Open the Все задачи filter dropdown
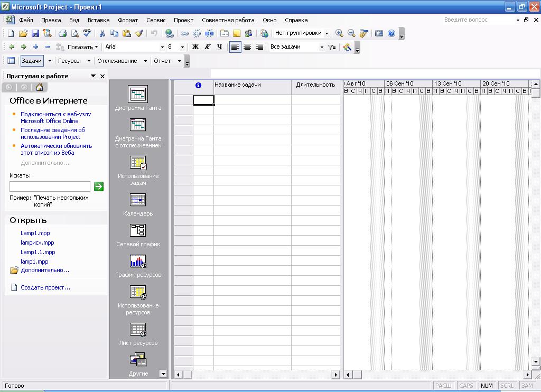This screenshot has height=392, width=541. (x=322, y=47)
